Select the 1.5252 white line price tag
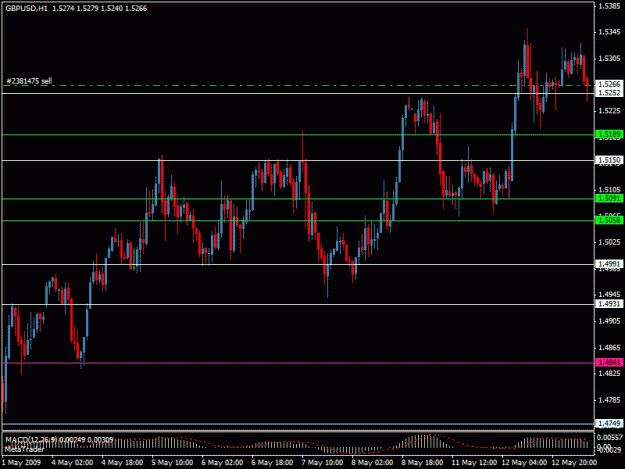Screen dimensions: 625x469 [609, 93]
